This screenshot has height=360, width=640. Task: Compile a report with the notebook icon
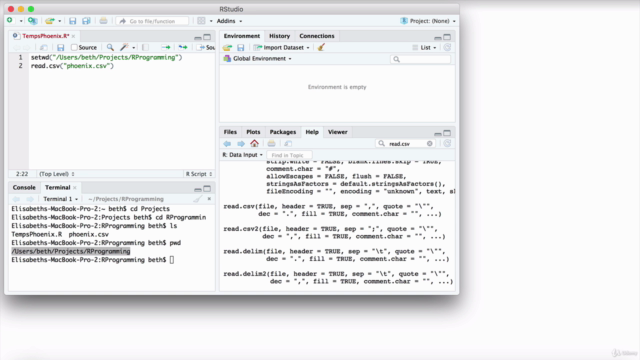click(145, 47)
